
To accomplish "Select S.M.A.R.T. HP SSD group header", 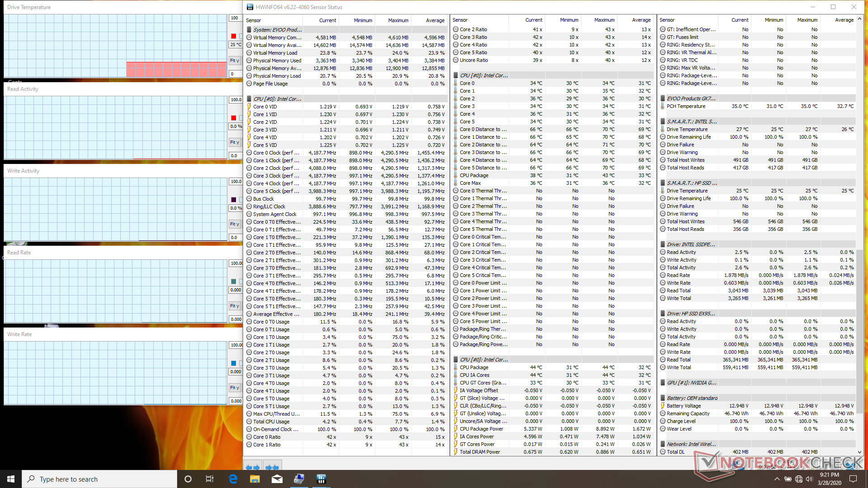I will pyautogui.click(x=692, y=183).
